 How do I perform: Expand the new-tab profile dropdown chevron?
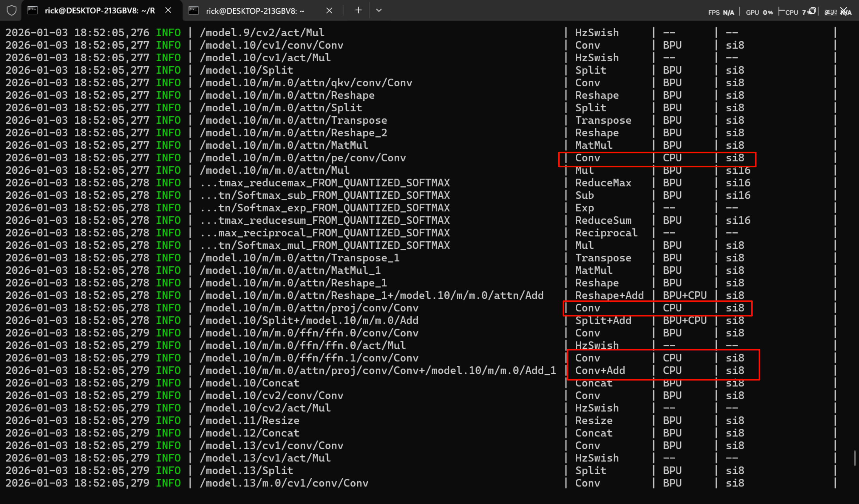click(379, 10)
